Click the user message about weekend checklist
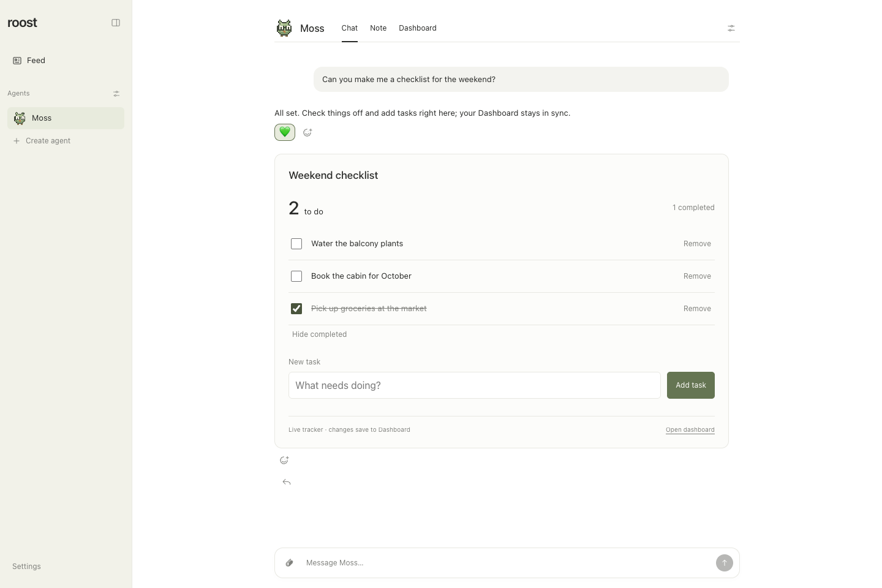This screenshot has width=882, height=588. [521, 80]
